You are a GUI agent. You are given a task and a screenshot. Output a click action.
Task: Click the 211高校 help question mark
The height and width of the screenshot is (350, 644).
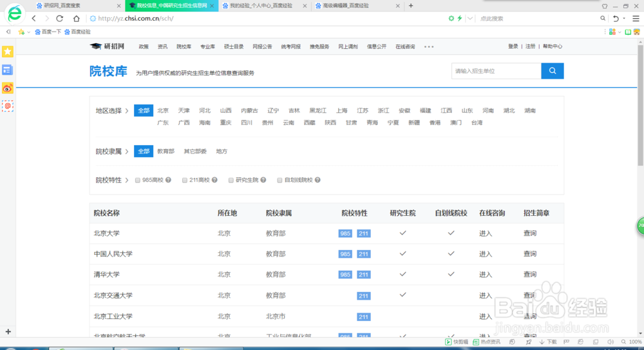(214, 180)
